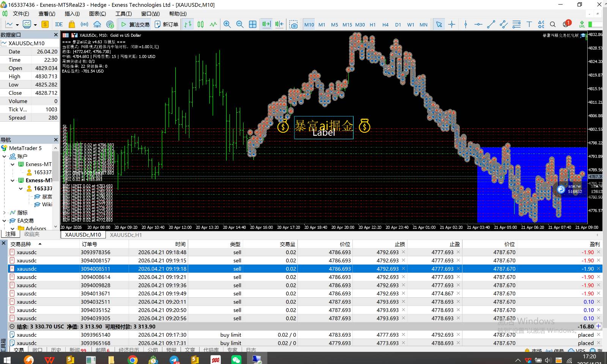Screen dimensions: 607x364
Task: Toggle chart shift from right edge
Action: click(279, 24)
